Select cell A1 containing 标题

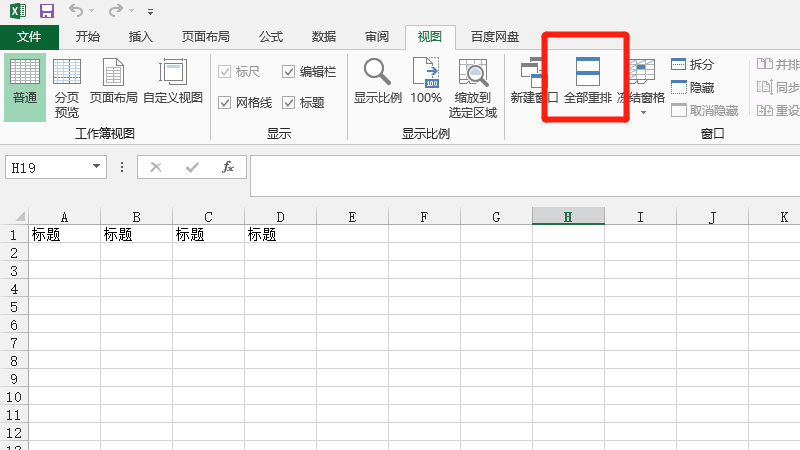point(64,235)
